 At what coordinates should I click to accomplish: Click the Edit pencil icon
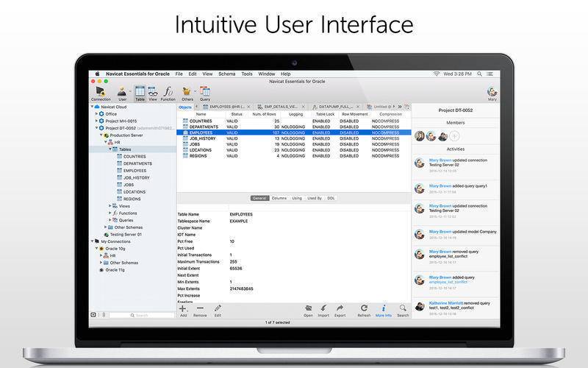click(x=218, y=308)
